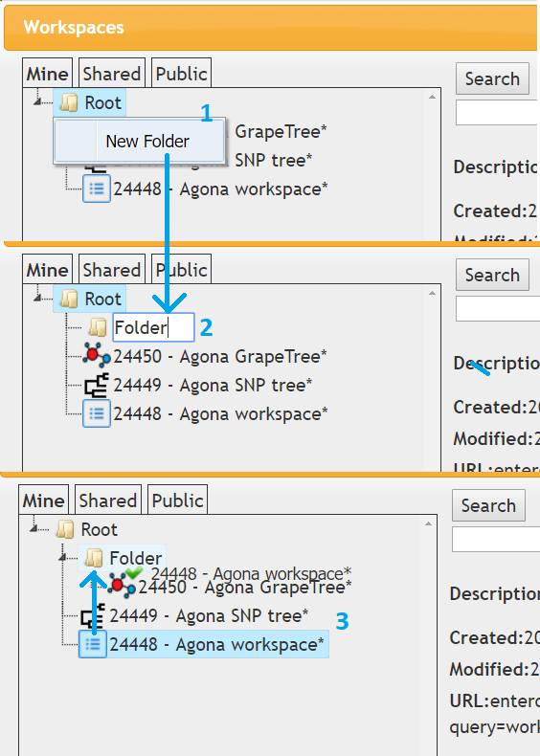The image size is (540, 756).
Task: Select the Mine tab in the middle panel
Action: [x=47, y=270]
